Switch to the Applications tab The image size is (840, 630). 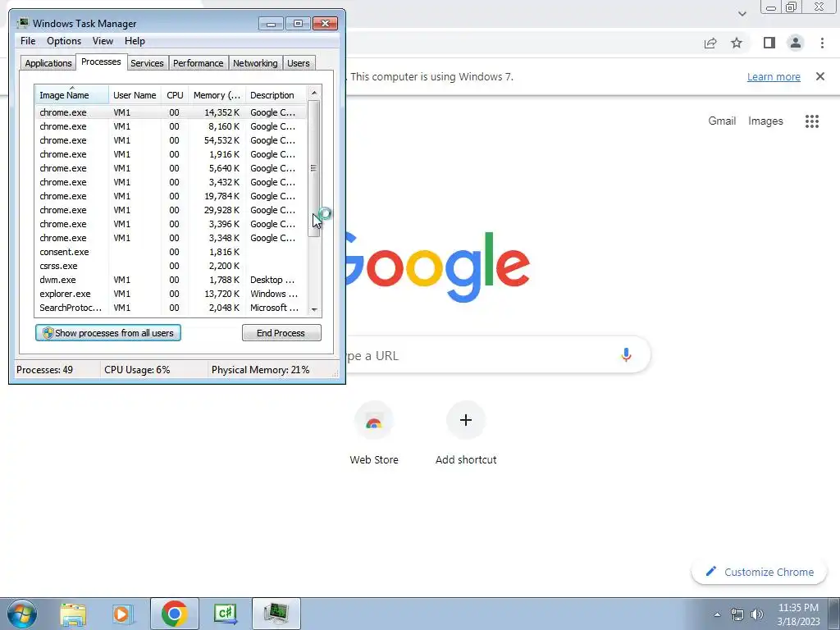click(48, 63)
